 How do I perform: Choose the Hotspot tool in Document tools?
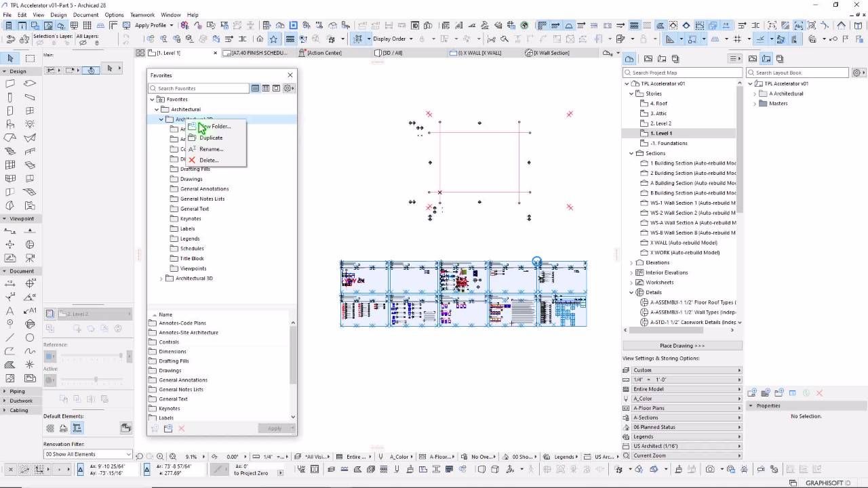point(30,365)
